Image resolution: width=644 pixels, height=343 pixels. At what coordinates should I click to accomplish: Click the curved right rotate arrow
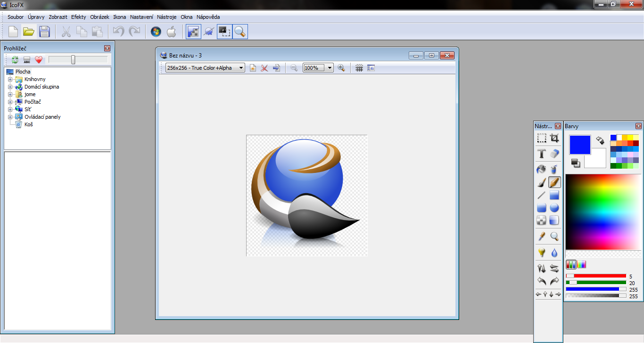(x=554, y=281)
